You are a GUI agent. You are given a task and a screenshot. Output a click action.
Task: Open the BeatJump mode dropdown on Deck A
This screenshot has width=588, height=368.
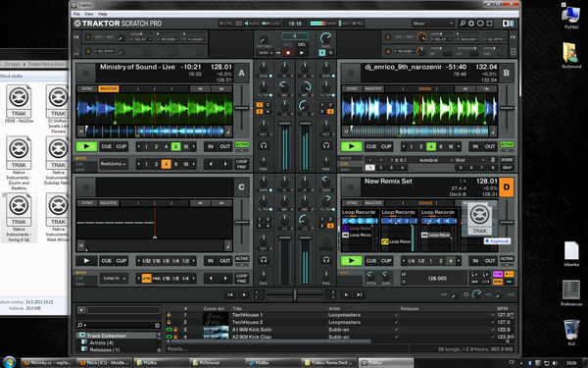click(114, 164)
